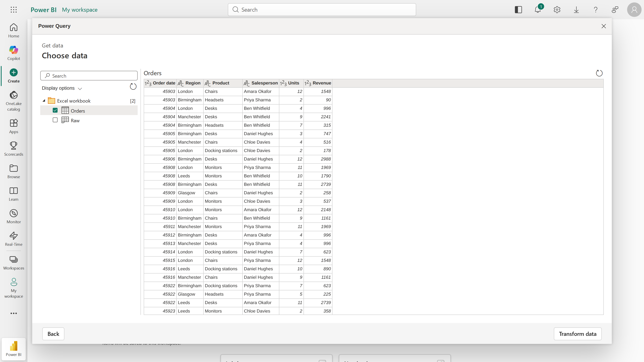Click the Salesperson column header

(261, 83)
